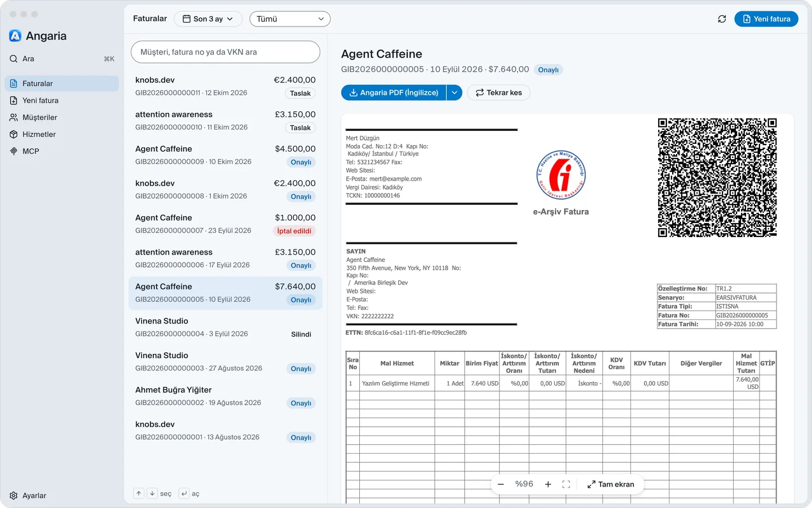Image resolution: width=812 pixels, height=508 pixels.
Task: Select attention awareness invoice 17 Eylül 2026
Action: (226, 259)
